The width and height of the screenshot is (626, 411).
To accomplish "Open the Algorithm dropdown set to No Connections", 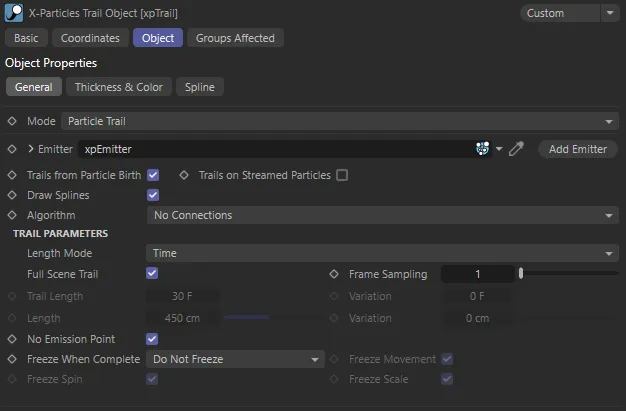I will point(383,215).
